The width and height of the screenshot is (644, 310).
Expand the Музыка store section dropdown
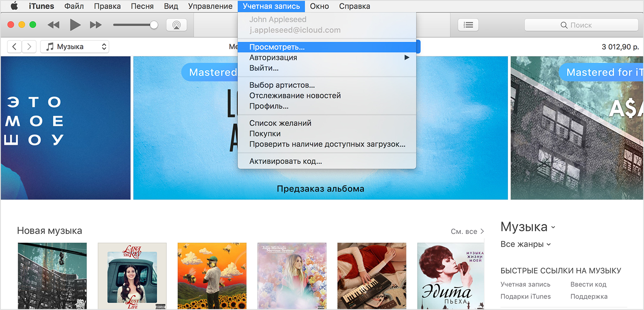528,227
